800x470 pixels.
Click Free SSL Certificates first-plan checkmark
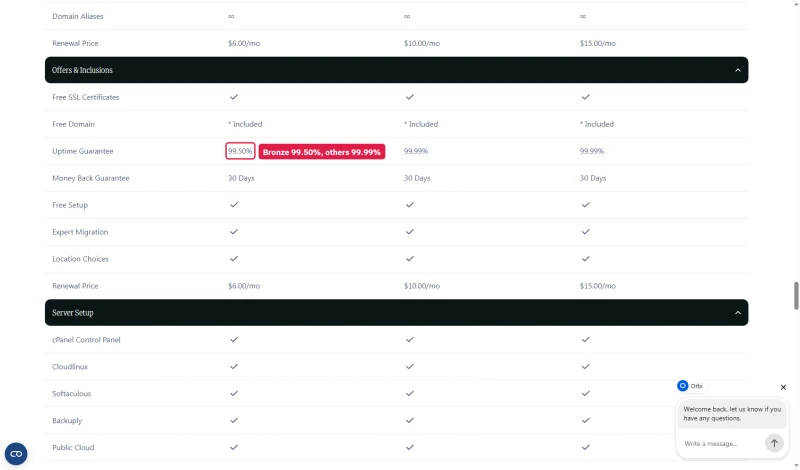[234, 97]
